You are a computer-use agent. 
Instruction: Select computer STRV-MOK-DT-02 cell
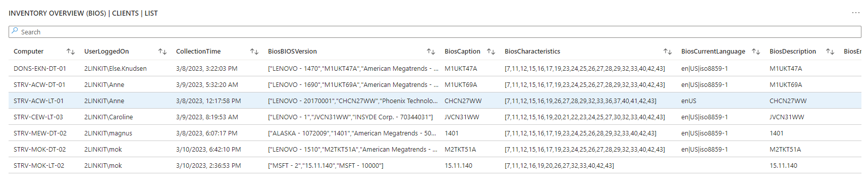(x=40, y=149)
